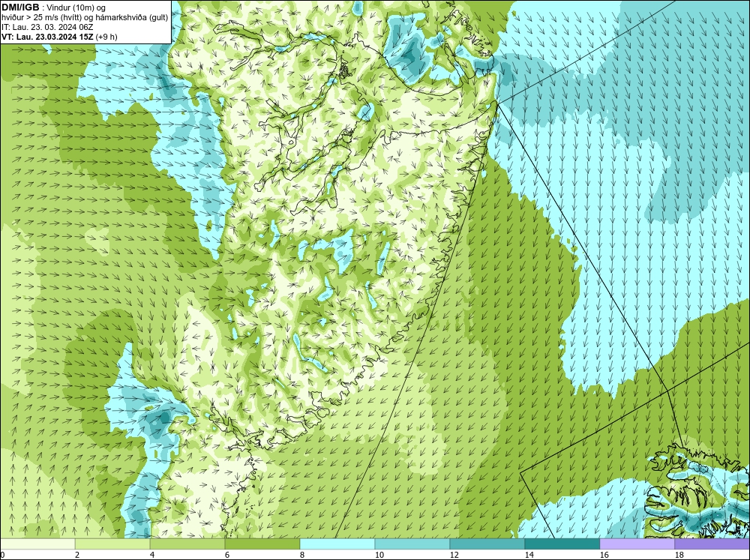Click the 10-12 m/s teal legend swatch
Screen dimensions: 750x560
point(412,544)
